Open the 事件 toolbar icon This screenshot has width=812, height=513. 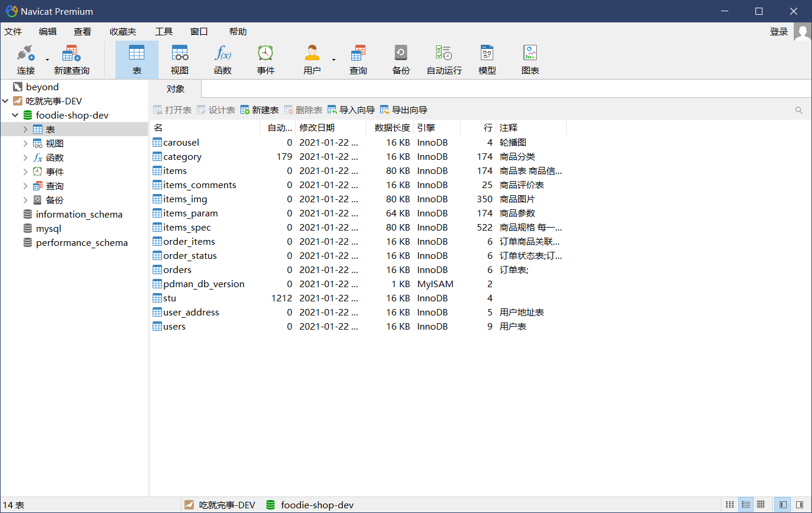coord(266,60)
